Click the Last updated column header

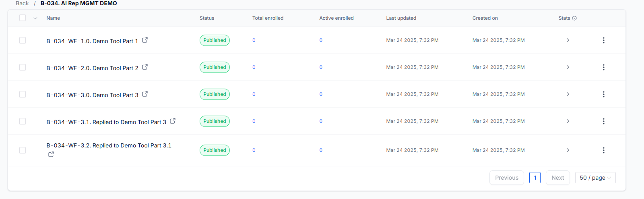(401, 18)
